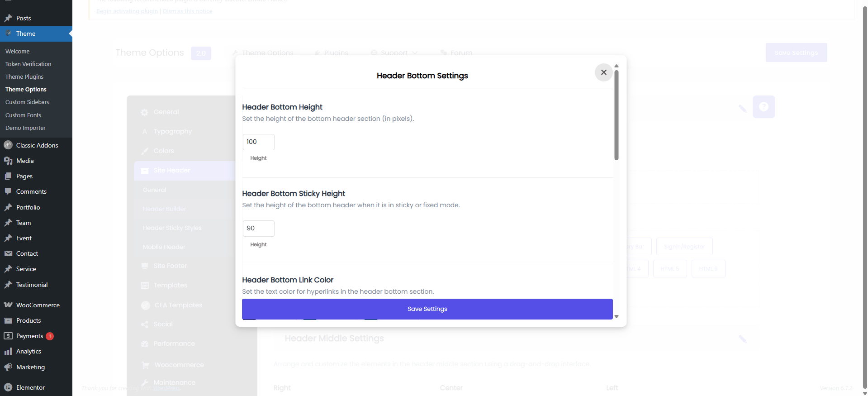Click the Classic Addons icon
Image resolution: width=868 pixels, height=396 pixels.
8,145
